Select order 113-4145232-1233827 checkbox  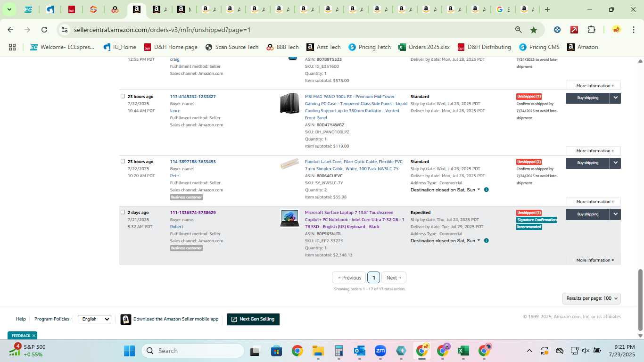[123, 96]
